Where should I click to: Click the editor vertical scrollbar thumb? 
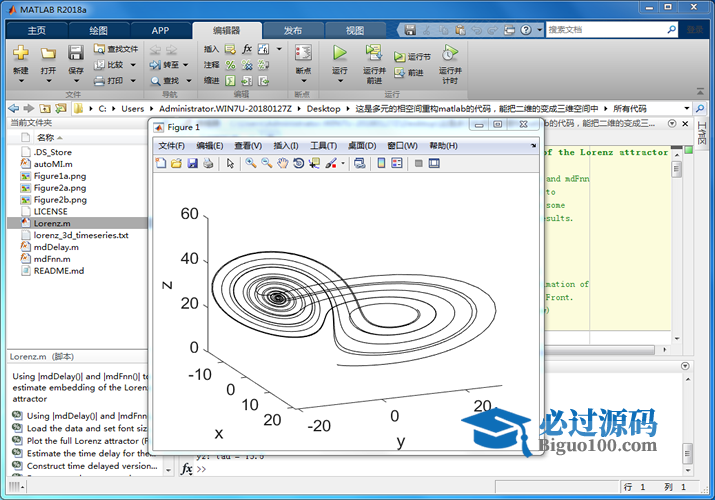(x=677, y=169)
